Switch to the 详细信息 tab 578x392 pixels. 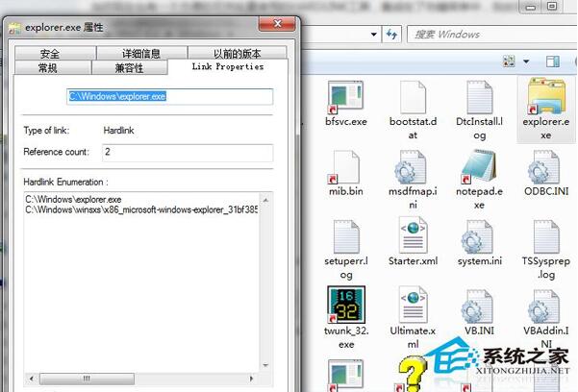[x=141, y=53]
